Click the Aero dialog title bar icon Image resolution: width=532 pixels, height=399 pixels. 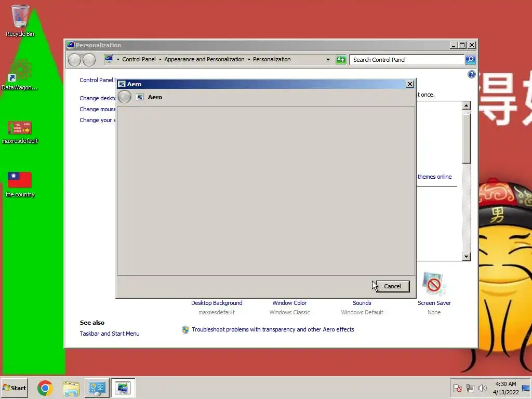pyautogui.click(x=122, y=84)
